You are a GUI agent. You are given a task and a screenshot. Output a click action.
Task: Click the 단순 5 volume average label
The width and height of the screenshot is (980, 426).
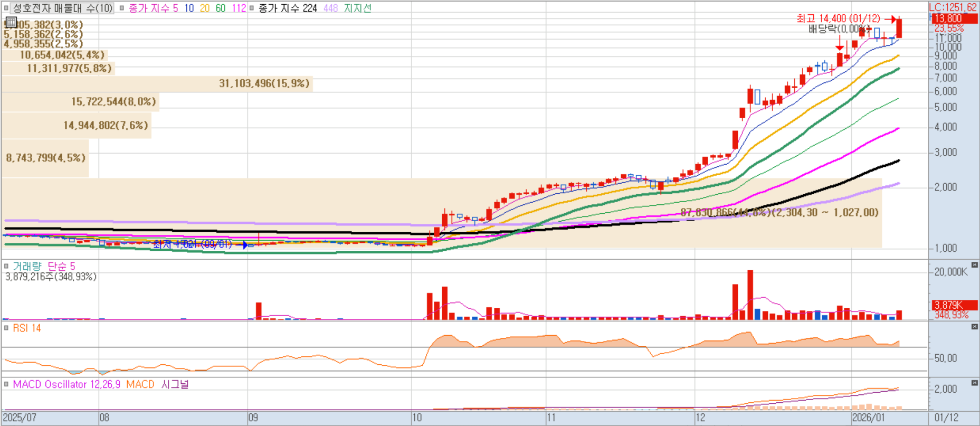click(61, 266)
